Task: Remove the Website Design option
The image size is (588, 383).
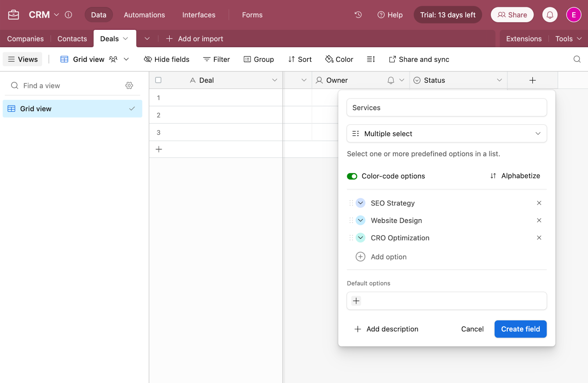Action: tap(539, 220)
